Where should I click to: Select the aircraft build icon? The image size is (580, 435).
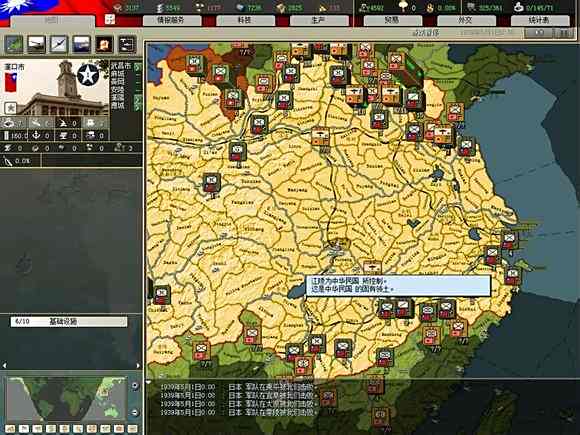coord(59,44)
